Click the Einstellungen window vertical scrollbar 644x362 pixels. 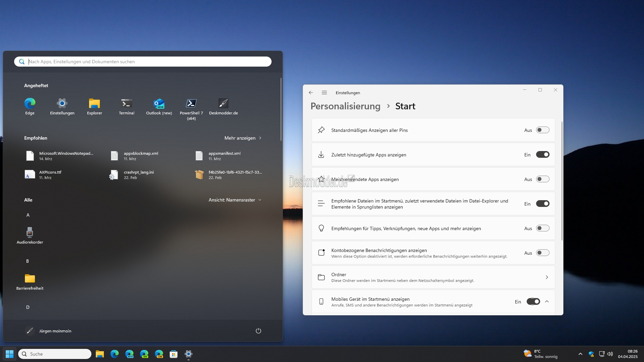(x=562, y=181)
